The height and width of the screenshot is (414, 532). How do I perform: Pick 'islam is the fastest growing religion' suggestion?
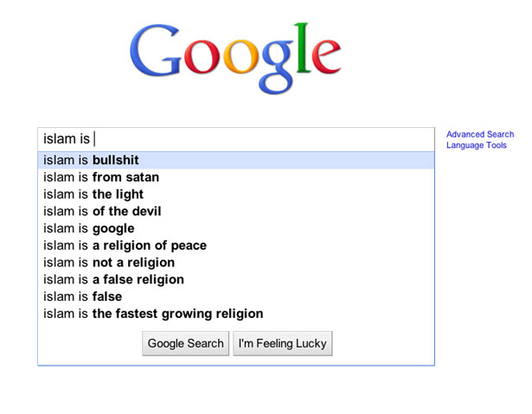(x=153, y=314)
